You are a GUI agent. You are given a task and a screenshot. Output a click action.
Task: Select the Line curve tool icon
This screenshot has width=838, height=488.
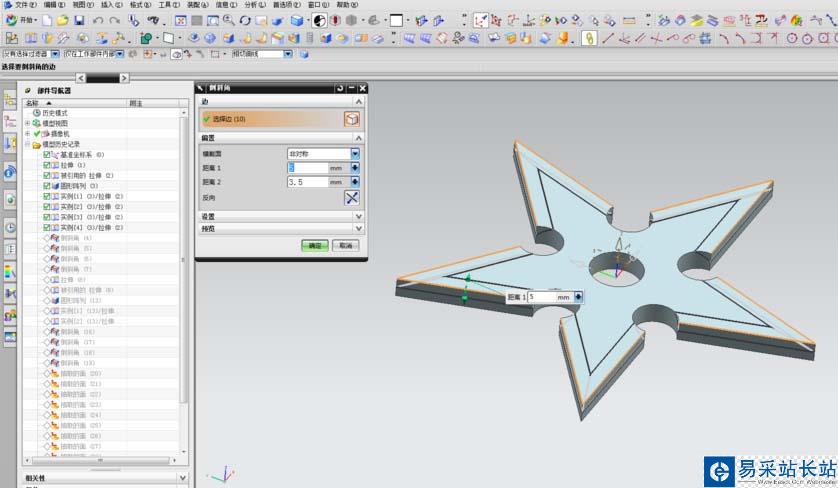[x=608, y=38]
